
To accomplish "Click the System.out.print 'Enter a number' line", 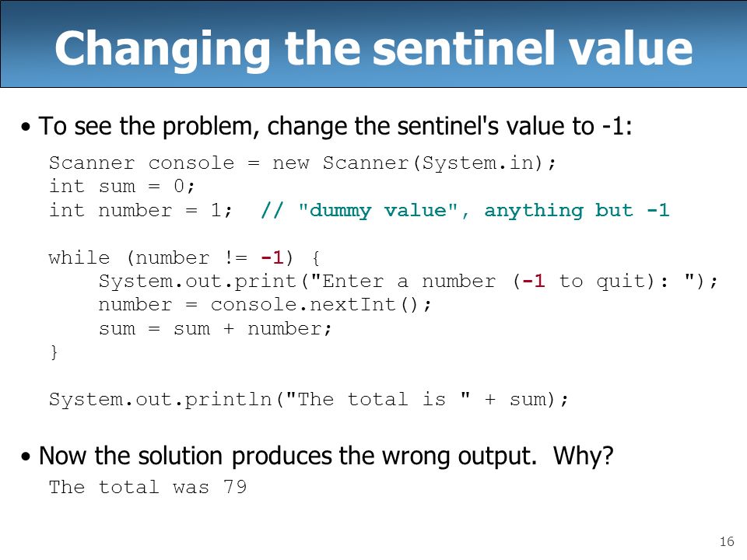I will pyautogui.click(x=408, y=282).
